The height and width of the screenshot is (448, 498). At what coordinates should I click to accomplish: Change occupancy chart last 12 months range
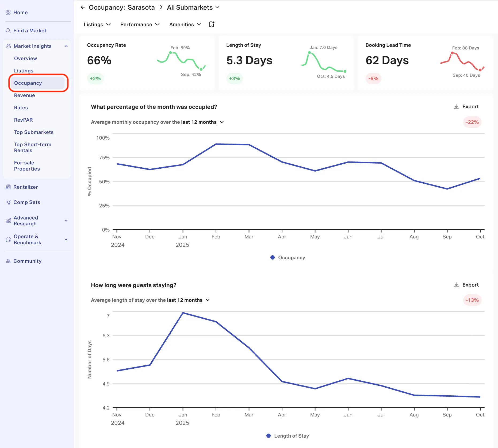click(x=202, y=122)
